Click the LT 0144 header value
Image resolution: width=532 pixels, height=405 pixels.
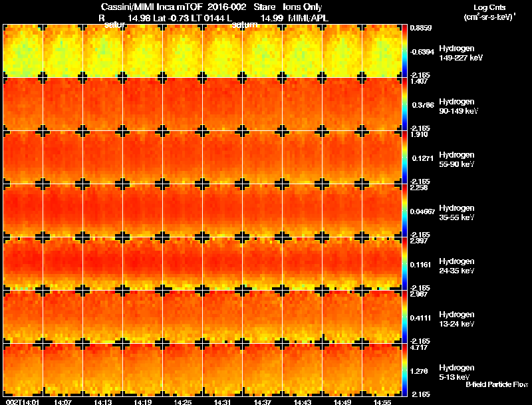coord(207,19)
